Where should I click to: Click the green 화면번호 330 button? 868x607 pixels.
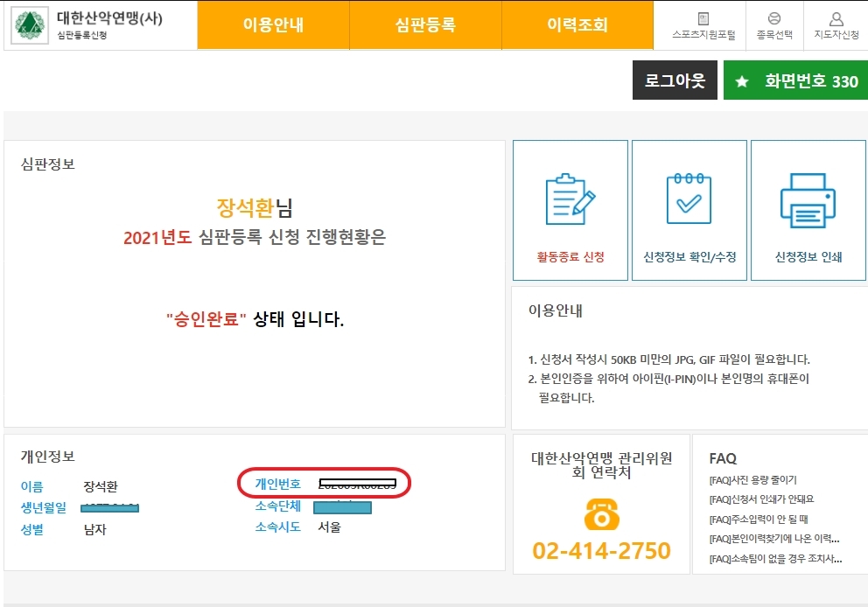pos(795,80)
